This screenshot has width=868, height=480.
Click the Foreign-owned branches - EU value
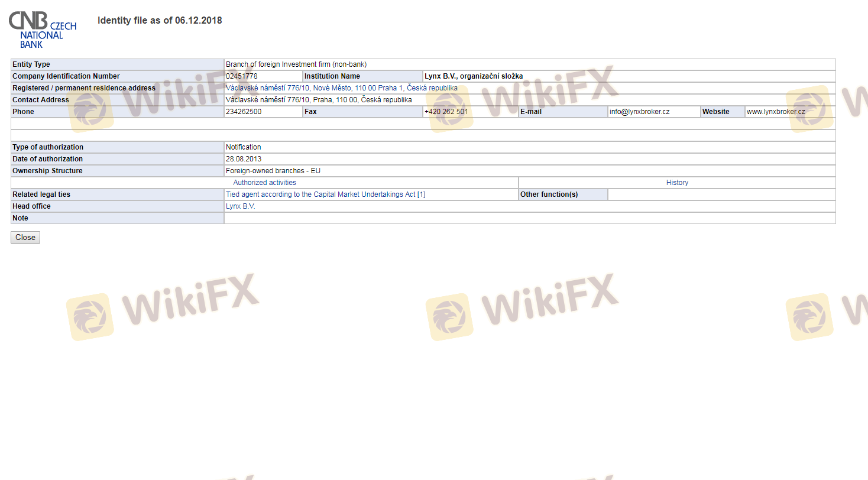[x=273, y=171]
